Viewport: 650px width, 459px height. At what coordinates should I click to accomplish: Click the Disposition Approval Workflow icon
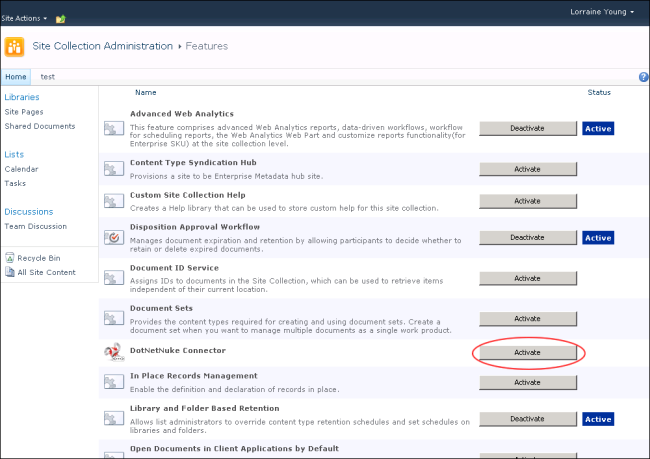(114, 238)
